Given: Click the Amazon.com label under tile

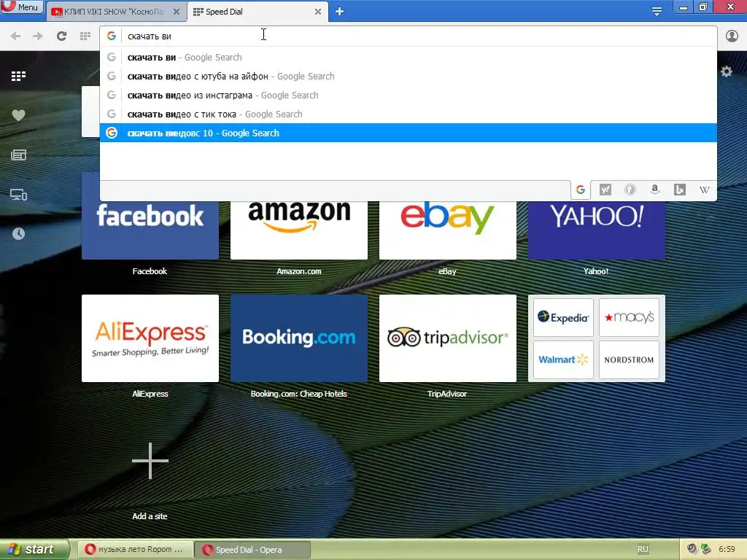Looking at the screenshot, I should pos(298,271).
